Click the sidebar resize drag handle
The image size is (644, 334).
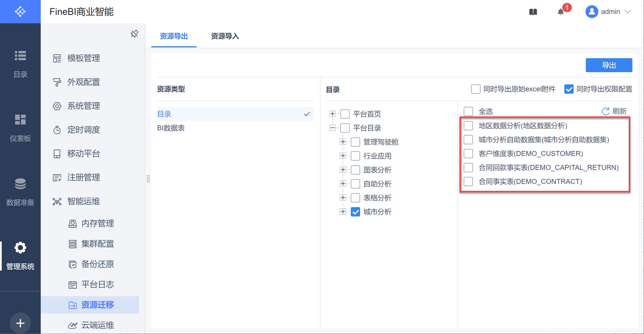pos(148,179)
